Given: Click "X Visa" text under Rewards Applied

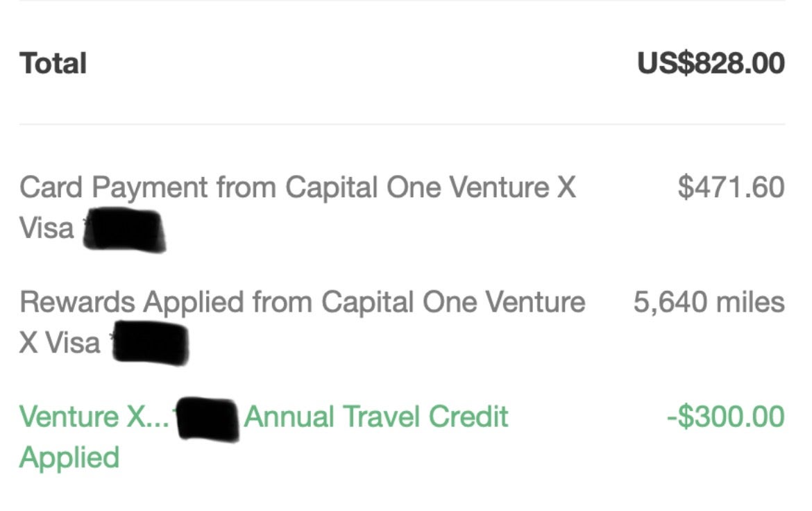Looking at the screenshot, I should 60,343.
